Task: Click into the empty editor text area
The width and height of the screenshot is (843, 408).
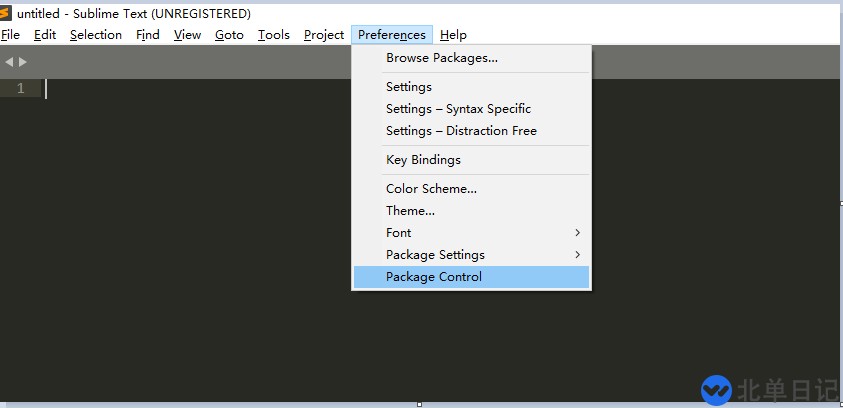Action: click(x=200, y=250)
